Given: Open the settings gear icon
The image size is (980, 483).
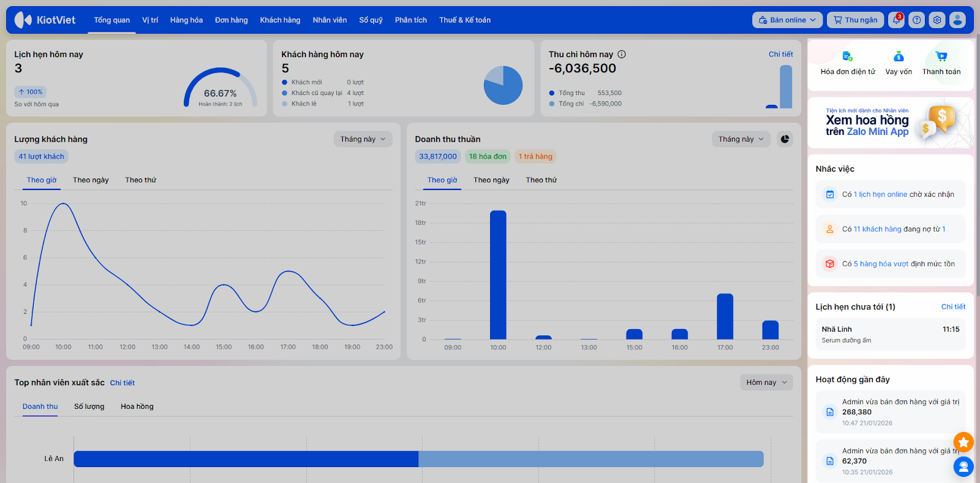Looking at the screenshot, I should click(937, 20).
